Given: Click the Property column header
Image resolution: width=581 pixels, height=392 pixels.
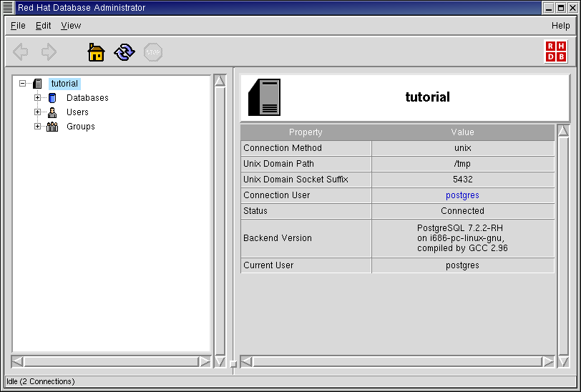Looking at the screenshot, I should [306, 132].
